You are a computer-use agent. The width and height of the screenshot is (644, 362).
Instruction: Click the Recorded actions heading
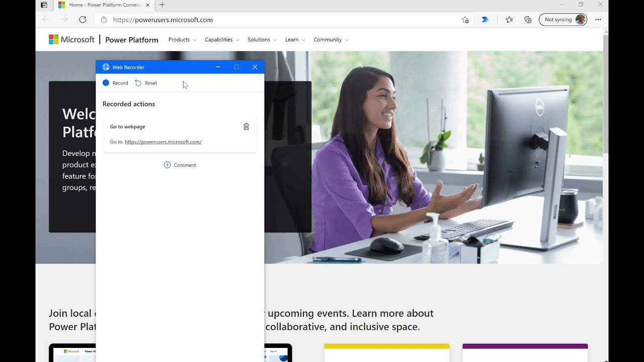coord(129,104)
